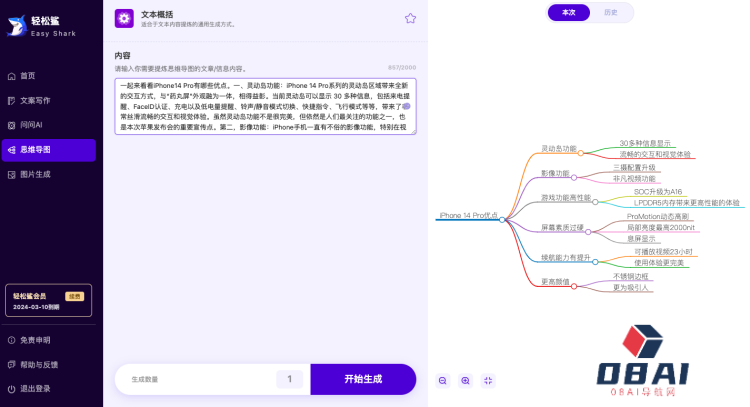Select the 游戏功能高性能 branch label
Viewport: 750px width, 407px height.
pyautogui.click(x=566, y=198)
